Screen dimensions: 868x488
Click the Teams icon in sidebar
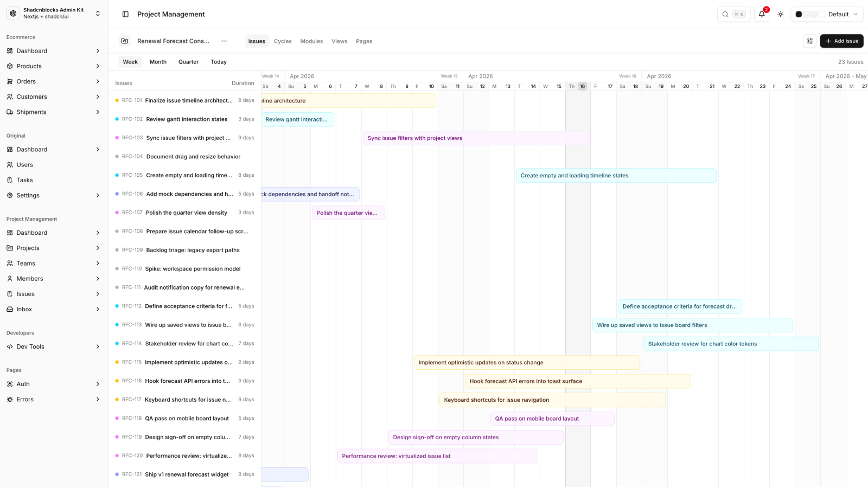[x=10, y=264]
